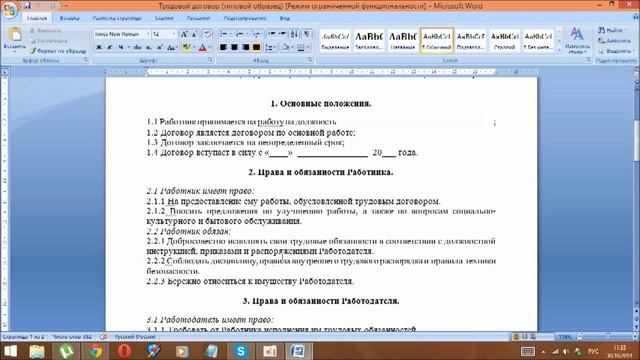Open Windows Start button

pos(10,351)
